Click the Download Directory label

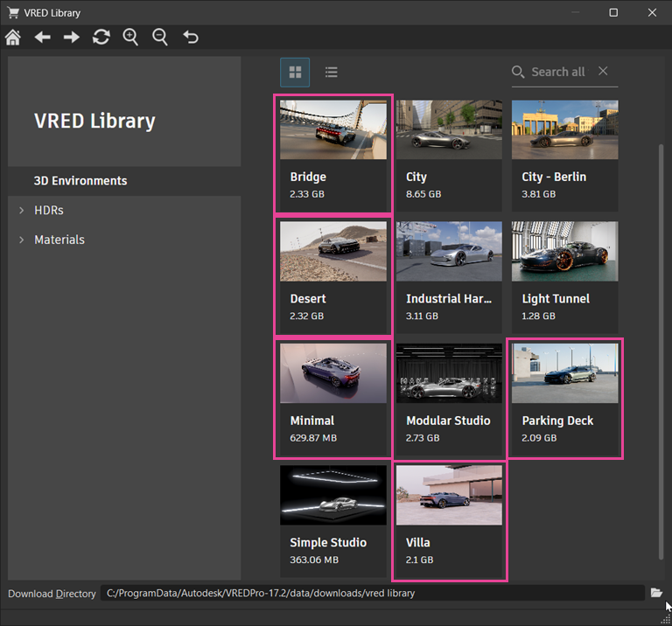click(52, 594)
